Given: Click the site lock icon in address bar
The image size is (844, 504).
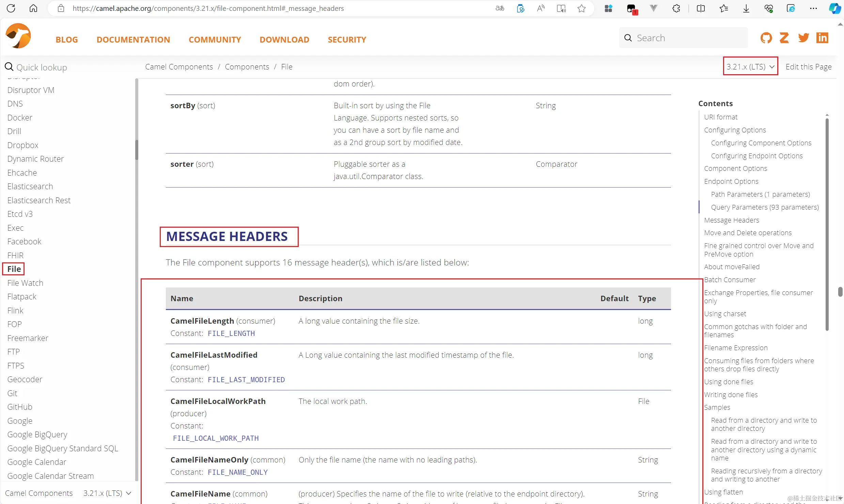Looking at the screenshot, I should pyautogui.click(x=61, y=8).
